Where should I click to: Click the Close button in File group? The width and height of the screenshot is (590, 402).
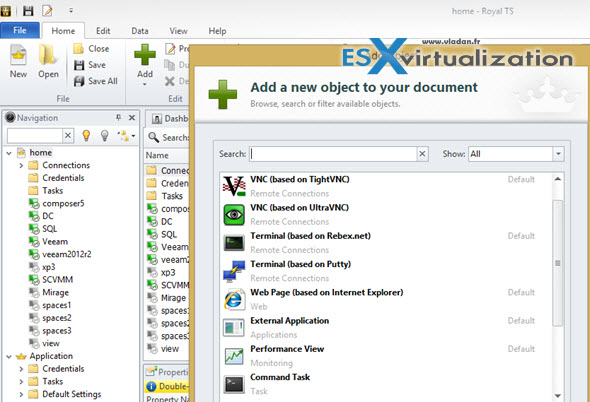pyautogui.click(x=91, y=49)
